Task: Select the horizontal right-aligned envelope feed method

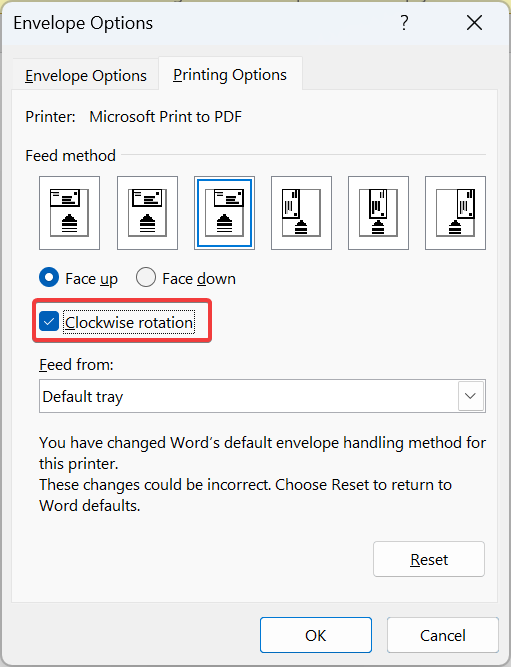Action: tap(224, 213)
